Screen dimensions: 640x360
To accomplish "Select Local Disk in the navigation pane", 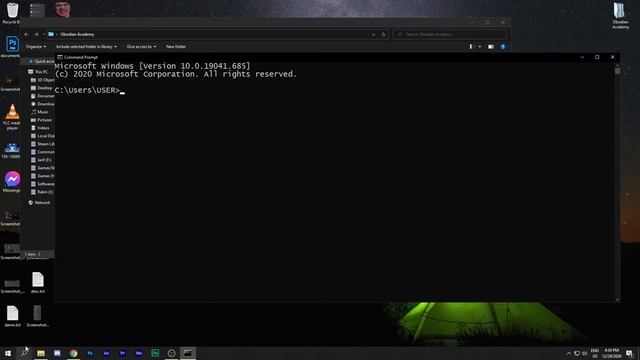I will tap(42, 136).
